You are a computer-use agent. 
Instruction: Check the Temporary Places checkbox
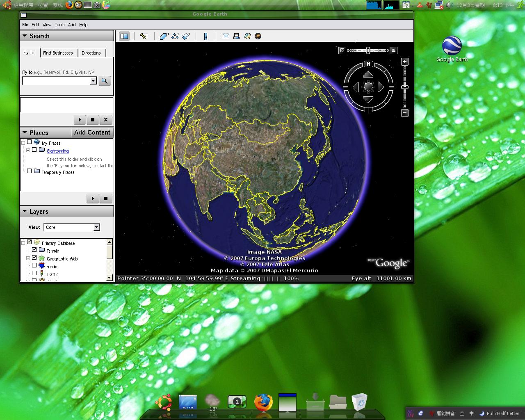(30, 171)
